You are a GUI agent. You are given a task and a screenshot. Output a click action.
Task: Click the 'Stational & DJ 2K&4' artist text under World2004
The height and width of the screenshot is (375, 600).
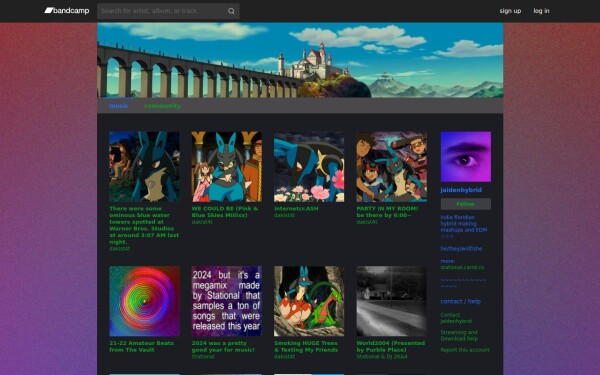point(382,357)
